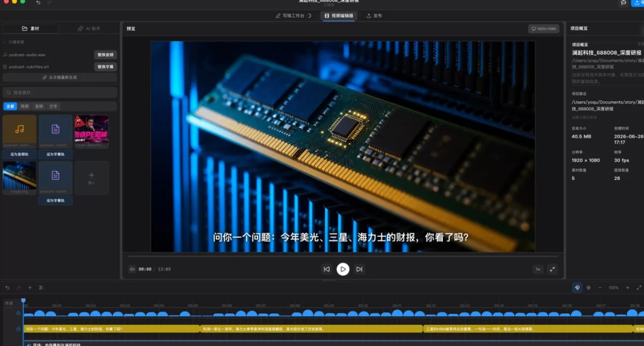This screenshot has height=346, width=644.
Task: Select the 音频 filter chip
Action: click(x=39, y=106)
